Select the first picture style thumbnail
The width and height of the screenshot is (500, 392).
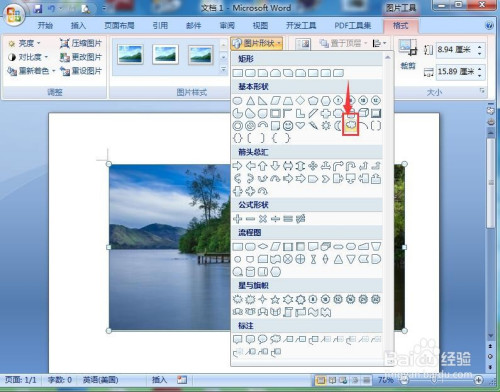[x=130, y=54]
